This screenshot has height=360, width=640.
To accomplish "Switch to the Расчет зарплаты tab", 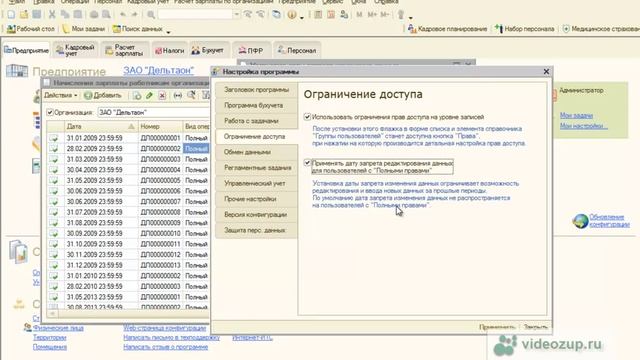I will point(124,50).
